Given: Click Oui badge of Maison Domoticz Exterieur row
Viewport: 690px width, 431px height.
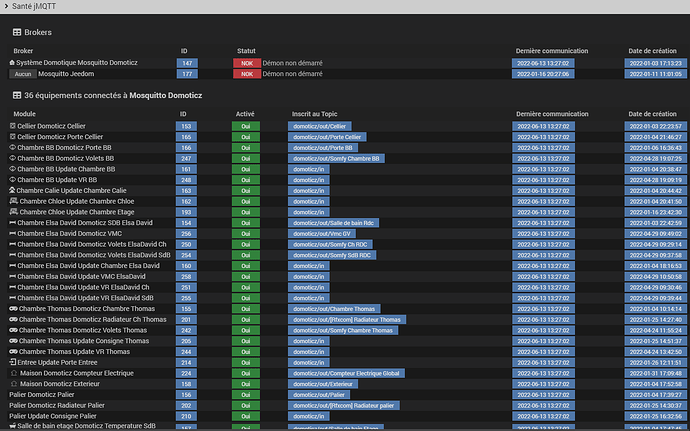Looking at the screenshot, I should coord(246,384).
